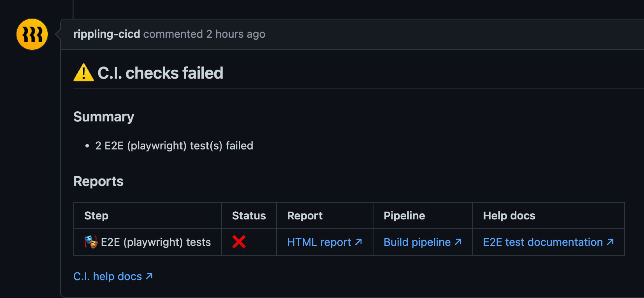The width and height of the screenshot is (644, 298).
Task: Click the arrow icon after C.I. help docs
Action: [x=149, y=276]
